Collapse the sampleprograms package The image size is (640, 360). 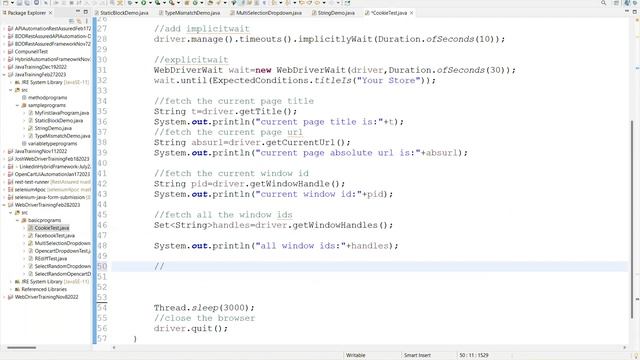coord(18,105)
